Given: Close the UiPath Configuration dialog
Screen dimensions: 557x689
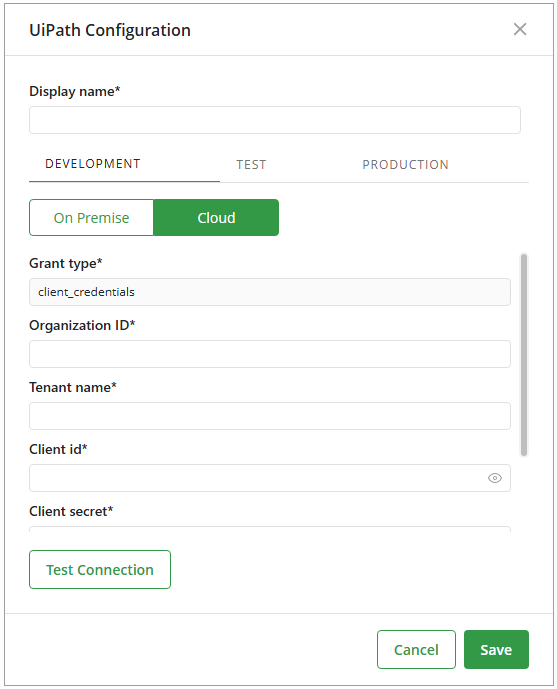Looking at the screenshot, I should click(520, 29).
